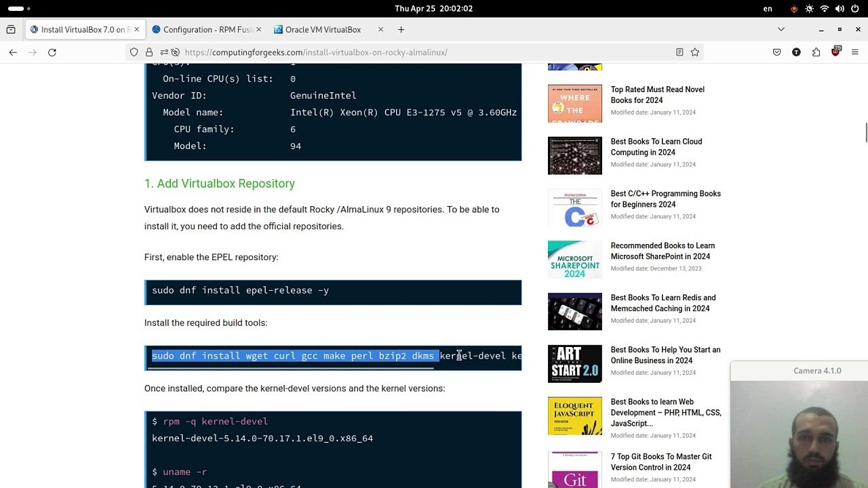Click the C/C++ book cover thumbnail
The width and height of the screenshot is (868, 488).
point(574,208)
